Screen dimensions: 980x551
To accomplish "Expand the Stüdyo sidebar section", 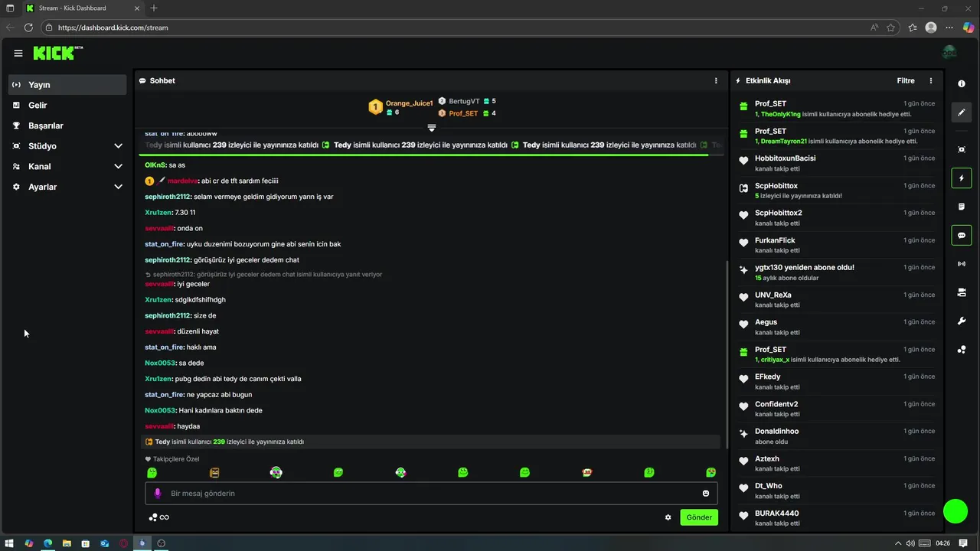I will [118, 146].
